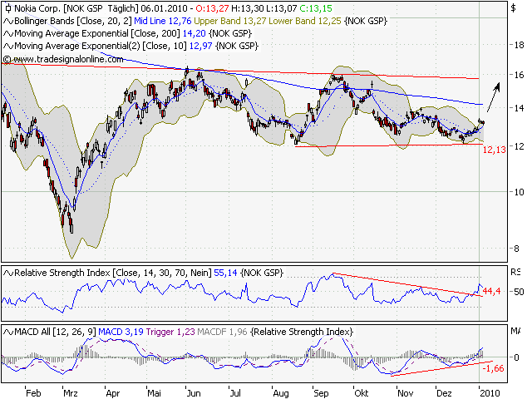
Task: Click the 50 label on the RSI axis
Action: [519, 292]
